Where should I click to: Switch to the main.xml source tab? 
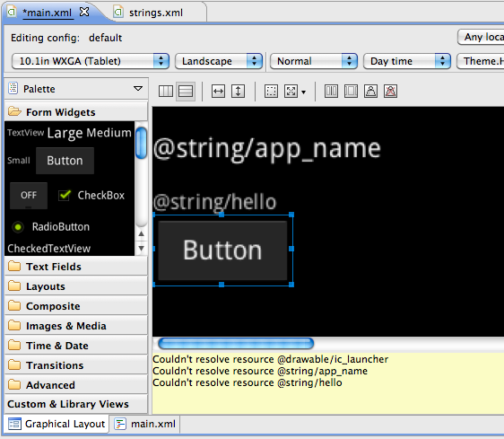click(x=145, y=424)
